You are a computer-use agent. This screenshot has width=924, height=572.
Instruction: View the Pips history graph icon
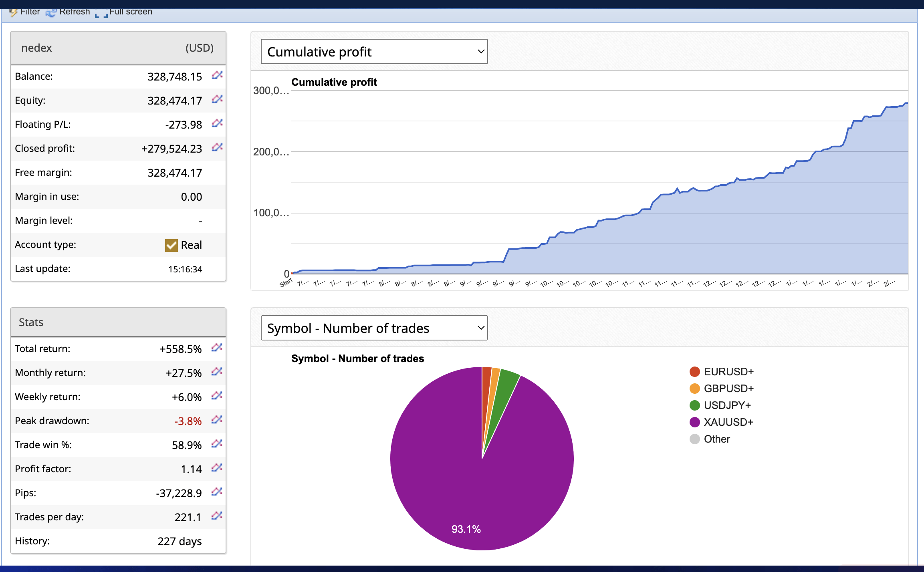[x=216, y=492]
